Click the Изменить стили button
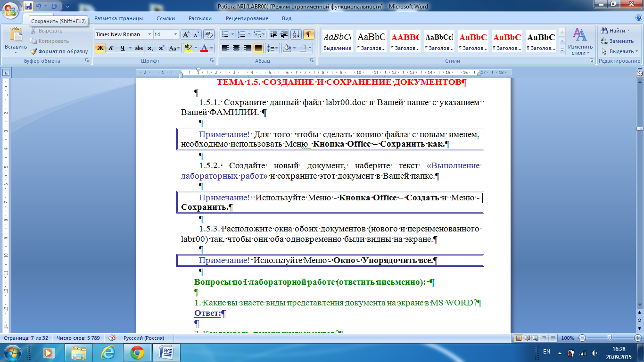Viewport: 644px width, 362px height. click(x=580, y=41)
